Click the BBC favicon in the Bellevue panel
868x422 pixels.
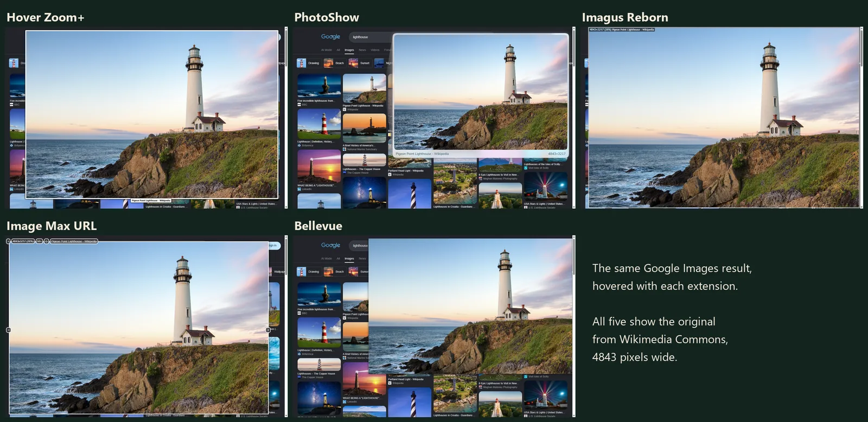299,313
